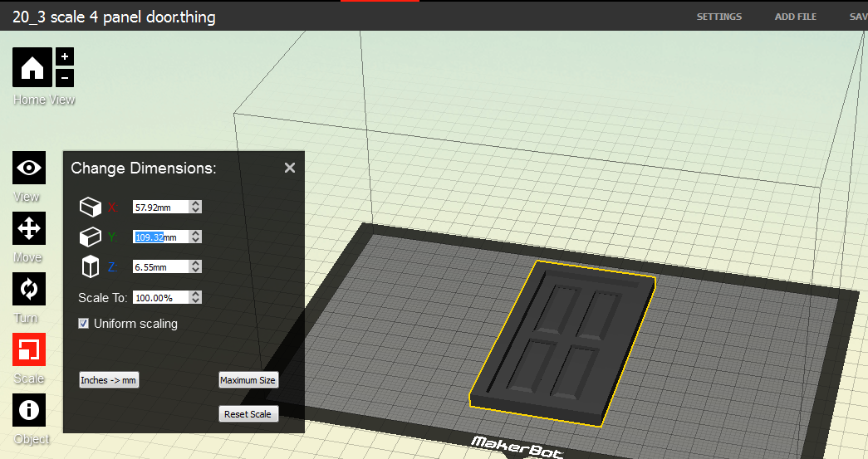868x459 pixels.
Task: Click the Maximum Size button
Action: coord(248,380)
